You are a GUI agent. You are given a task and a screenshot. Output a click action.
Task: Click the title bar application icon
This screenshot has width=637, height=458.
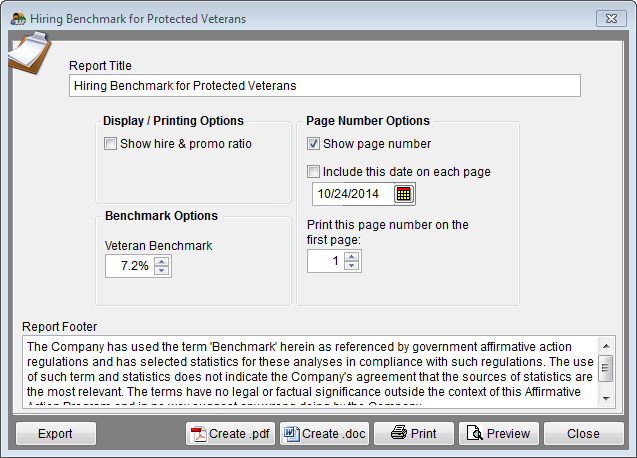pos(18,19)
